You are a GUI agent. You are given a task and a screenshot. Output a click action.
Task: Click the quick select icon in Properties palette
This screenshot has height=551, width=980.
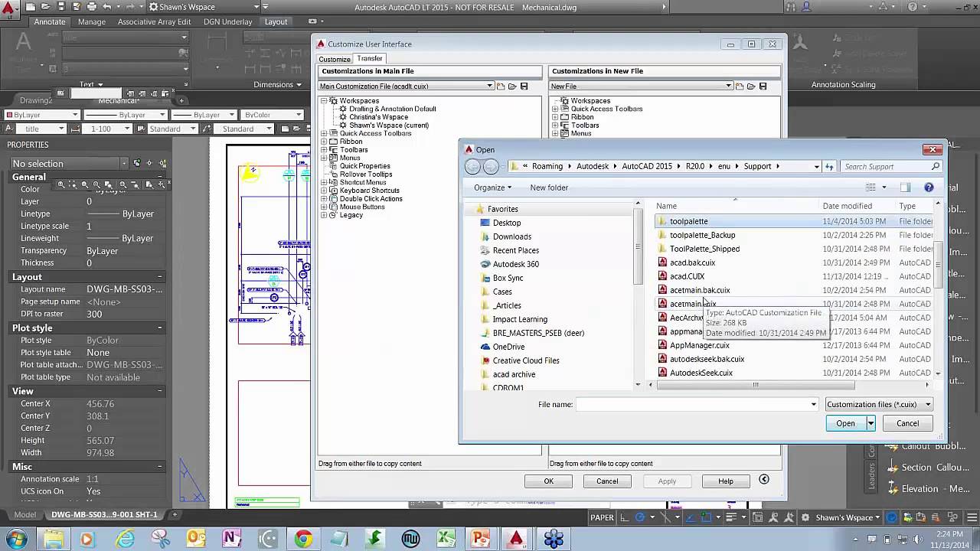tap(162, 163)
